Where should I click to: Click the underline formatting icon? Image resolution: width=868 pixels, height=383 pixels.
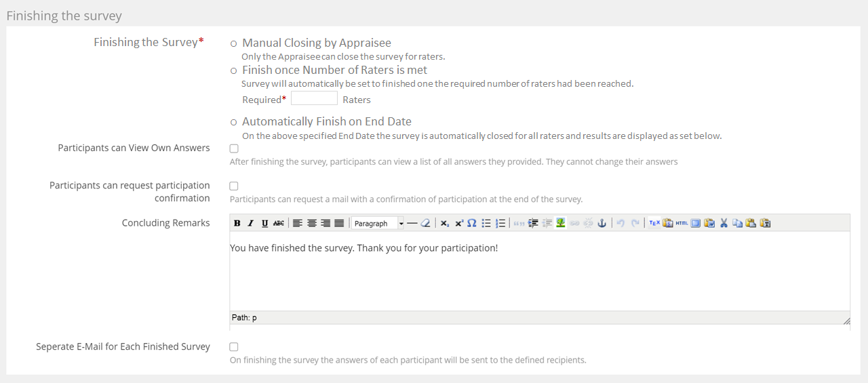[x=264, y=223]
